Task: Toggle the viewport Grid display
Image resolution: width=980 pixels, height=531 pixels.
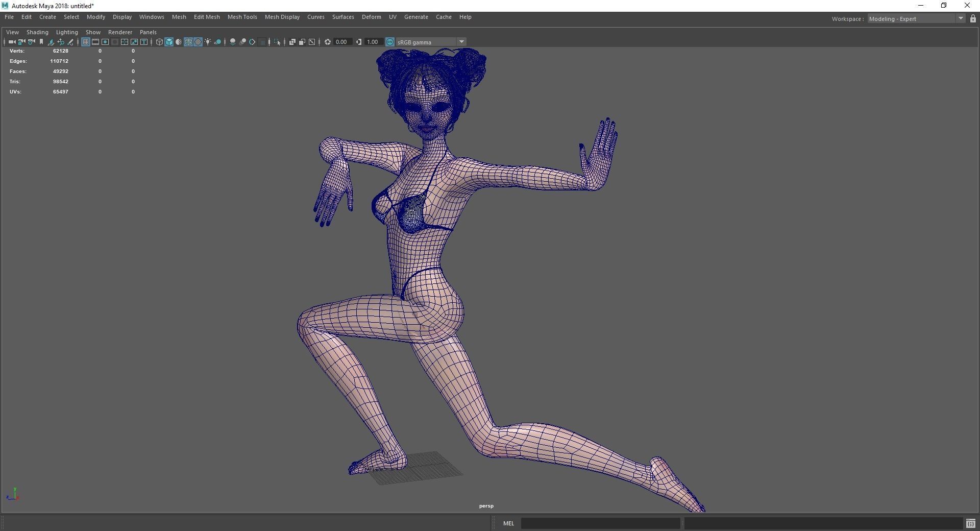Action: [x=86, y=42]
